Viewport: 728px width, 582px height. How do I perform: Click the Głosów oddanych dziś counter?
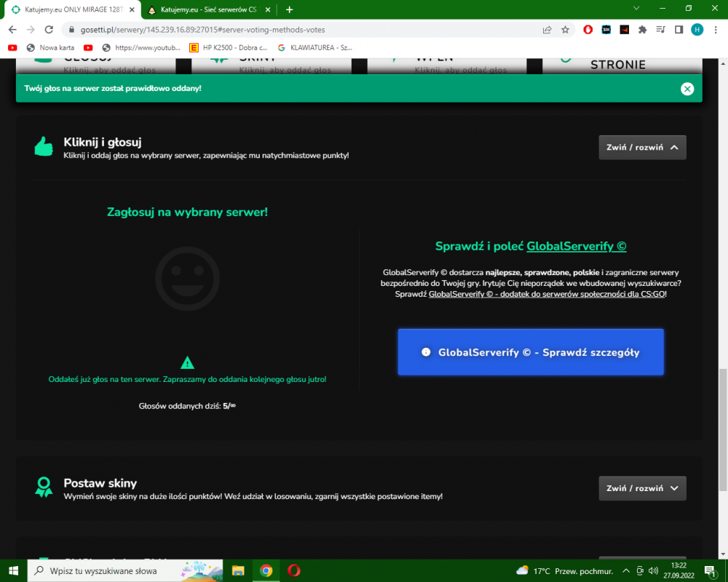click(x=187, y=406)
